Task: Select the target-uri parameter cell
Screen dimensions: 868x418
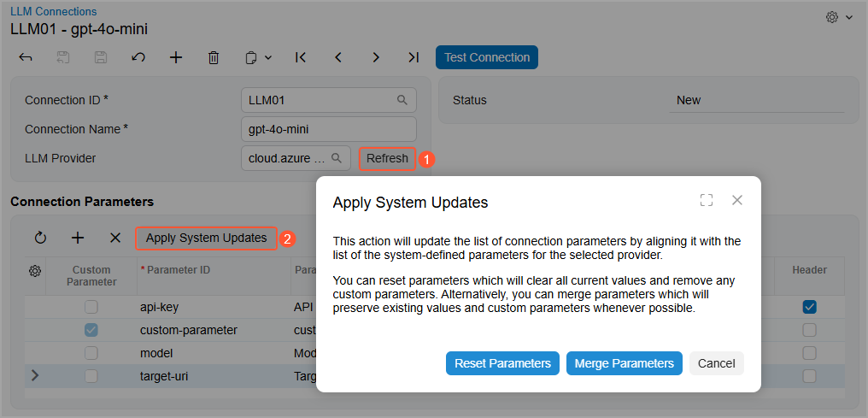Action: click(214, 376)
